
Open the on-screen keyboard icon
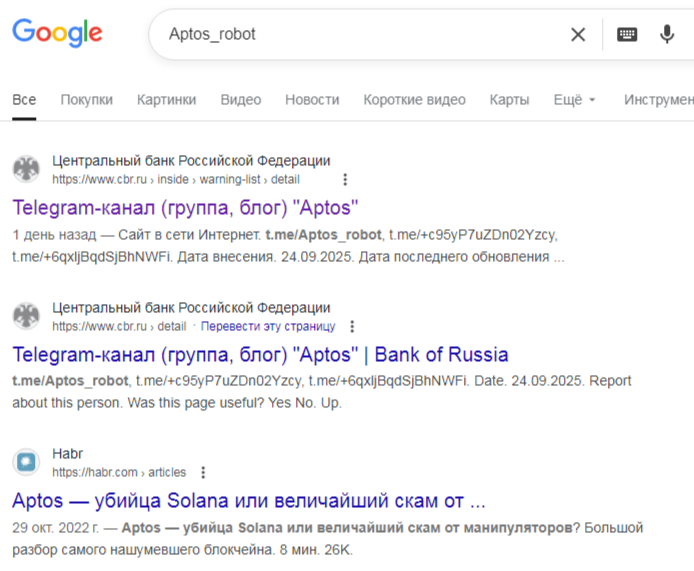coord(627,34)
